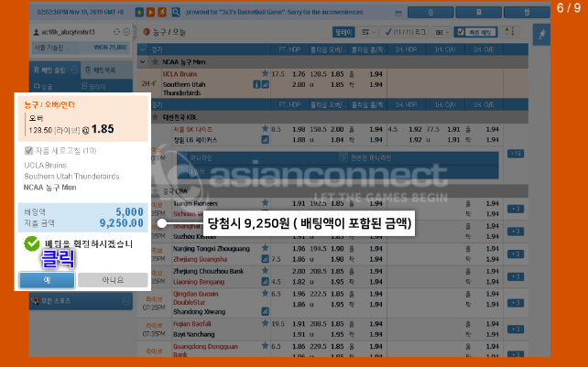Open stats chart icon for Liaoning Bengang
Viewport: 588px width, 367px height.
265,282
